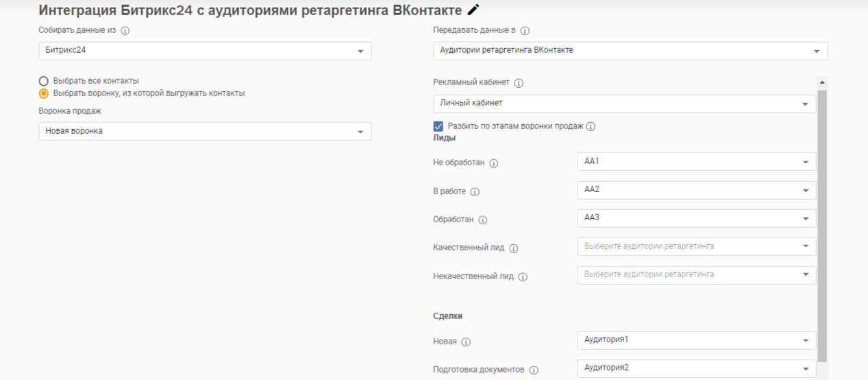Open the 'Личный кабинет' ad account dropdown
Viewport: 868px width, 380px height.
pos(624,104)
